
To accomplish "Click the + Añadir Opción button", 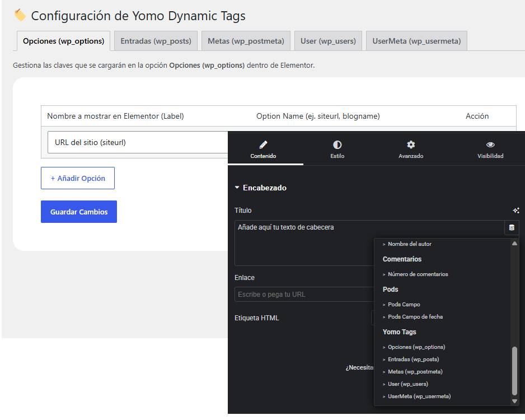I will [78, 178].
